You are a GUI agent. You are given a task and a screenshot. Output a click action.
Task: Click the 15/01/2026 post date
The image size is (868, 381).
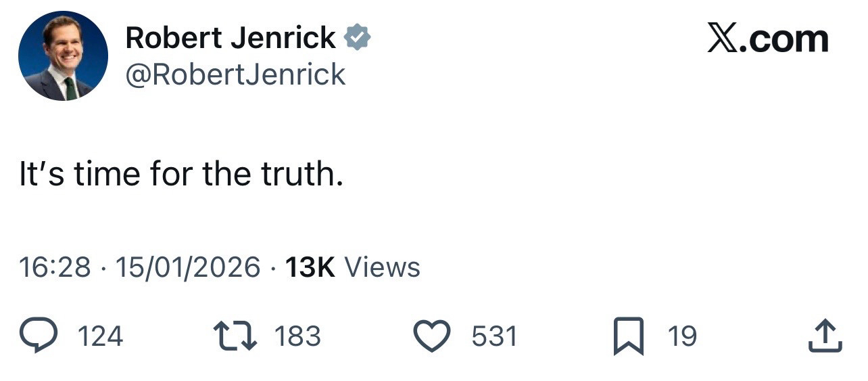point(188,267)
